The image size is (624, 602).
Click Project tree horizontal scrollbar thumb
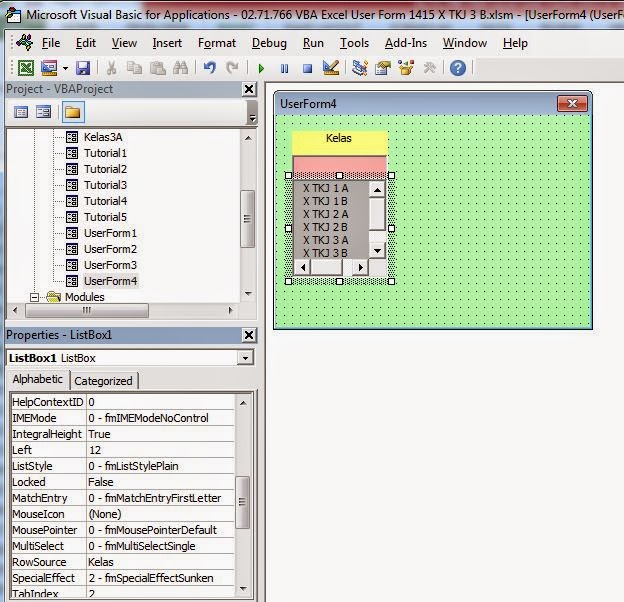point(87,310)
